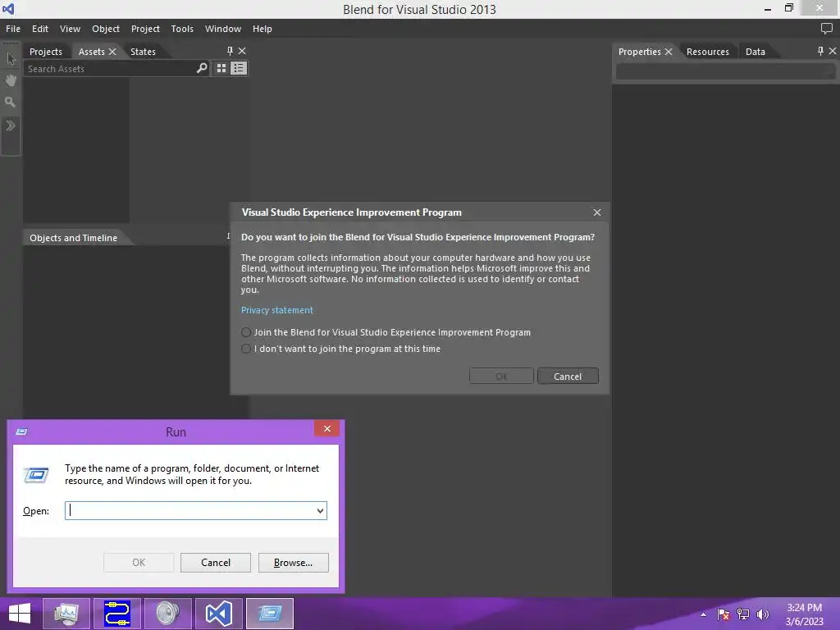This screenshot has height=630, width=840.
Task: Open the feedback speech bubble icon
Action: click(x=827, y=29)
